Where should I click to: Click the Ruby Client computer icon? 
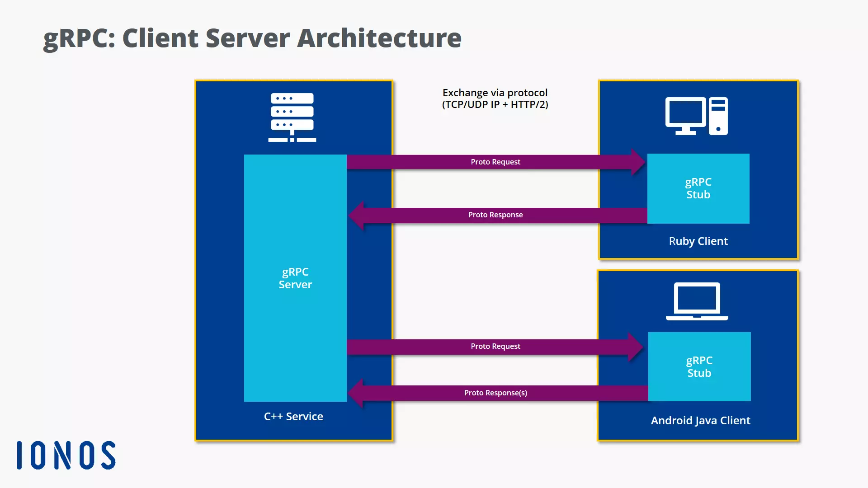click(x=696, y=116)
